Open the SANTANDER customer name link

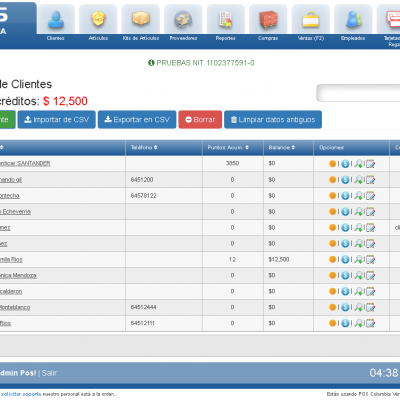coord(25,163)
